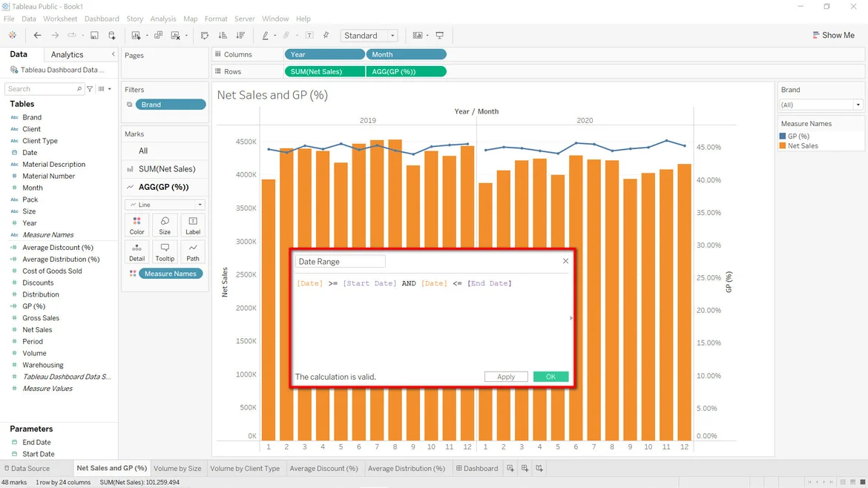
Task: Click OK in the calculation dialog
Action: point(550,377)
